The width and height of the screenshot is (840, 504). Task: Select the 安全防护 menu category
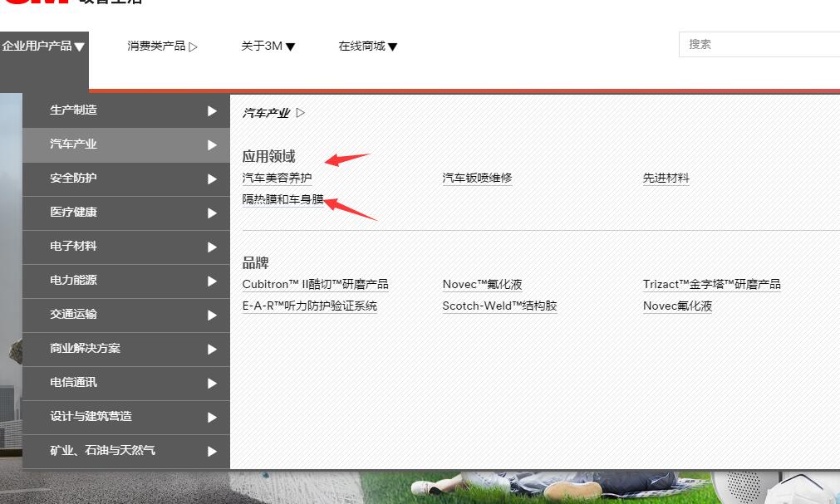[126, 179]
